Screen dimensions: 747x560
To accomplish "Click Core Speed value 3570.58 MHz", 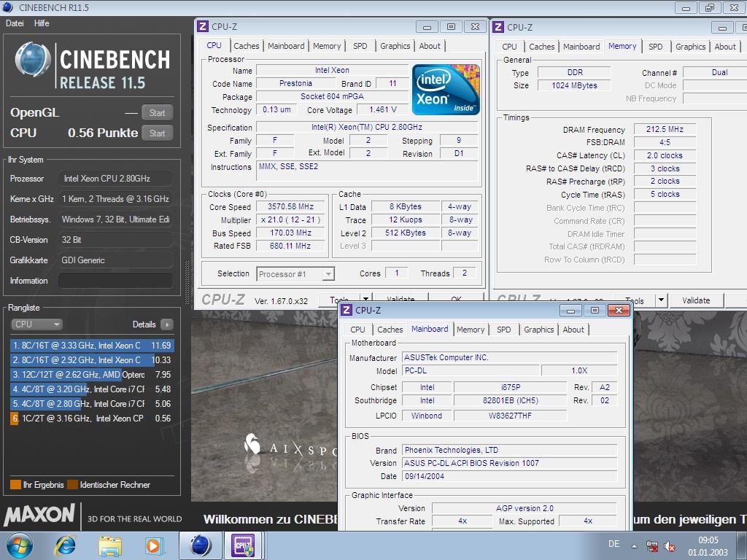I will pos(290,206).
